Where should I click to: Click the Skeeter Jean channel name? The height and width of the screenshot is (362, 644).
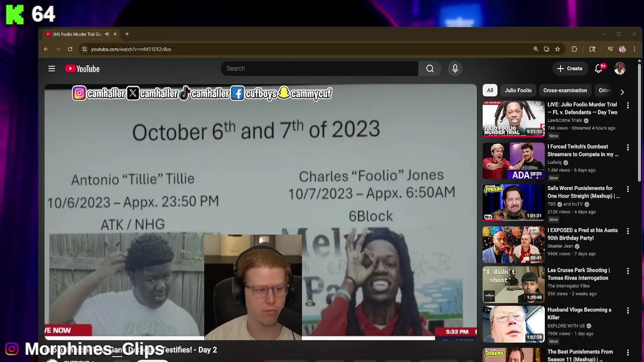click(560, 246)
